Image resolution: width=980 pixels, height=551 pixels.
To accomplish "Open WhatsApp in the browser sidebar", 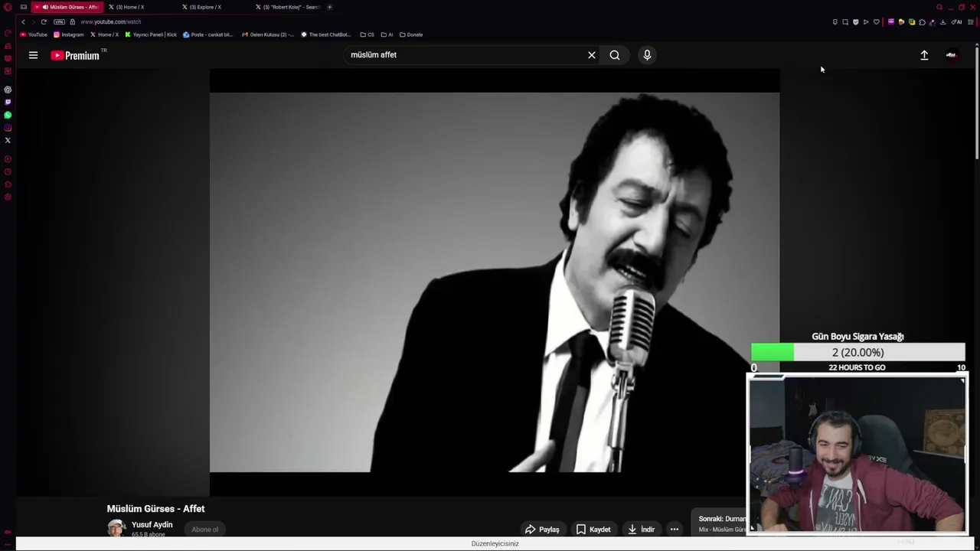I will [8, 115].
